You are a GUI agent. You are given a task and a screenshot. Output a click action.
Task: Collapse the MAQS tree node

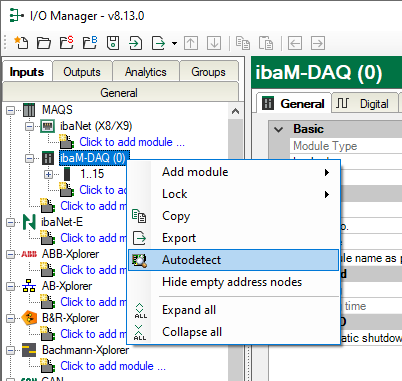(11, 110)
